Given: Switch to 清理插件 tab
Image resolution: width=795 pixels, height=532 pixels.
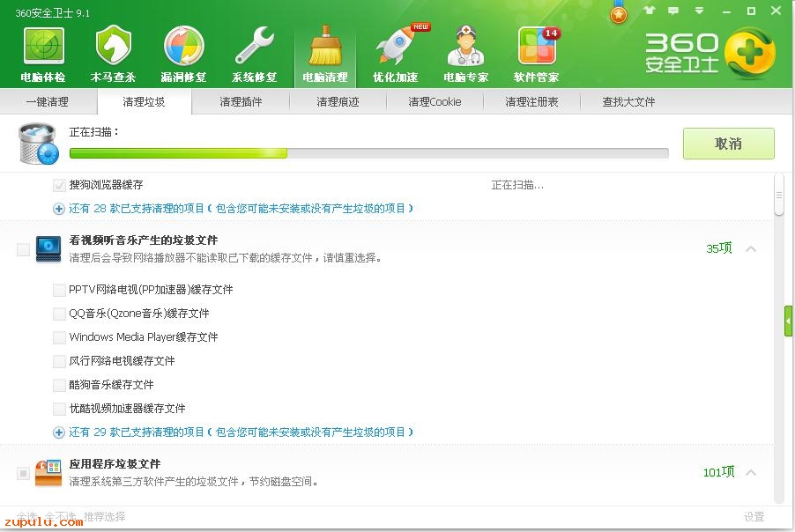Looking at the screenshot, I should tap(241, 102).
